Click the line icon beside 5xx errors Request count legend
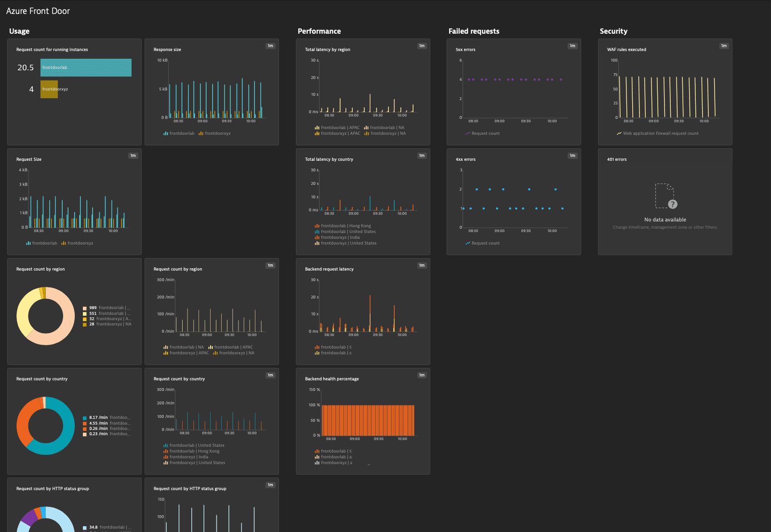This screenshot has height=532, width=771. [468, 133]
